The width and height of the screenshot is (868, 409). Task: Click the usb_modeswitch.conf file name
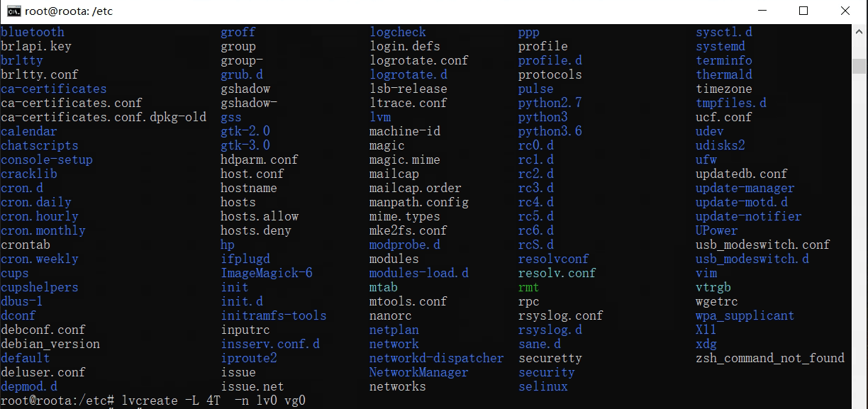pyautogui.click(x=762, y=245)
